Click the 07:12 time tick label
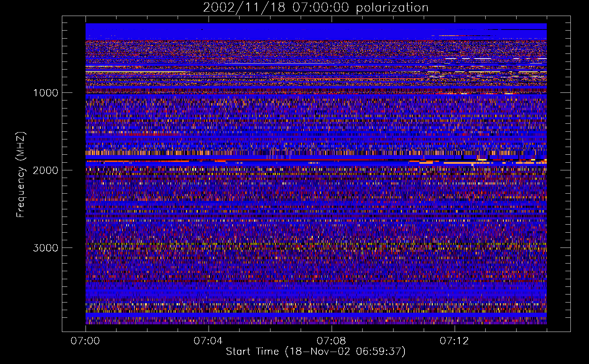The image size is (589, 364). pyautogui.click(x=454, y=341)
